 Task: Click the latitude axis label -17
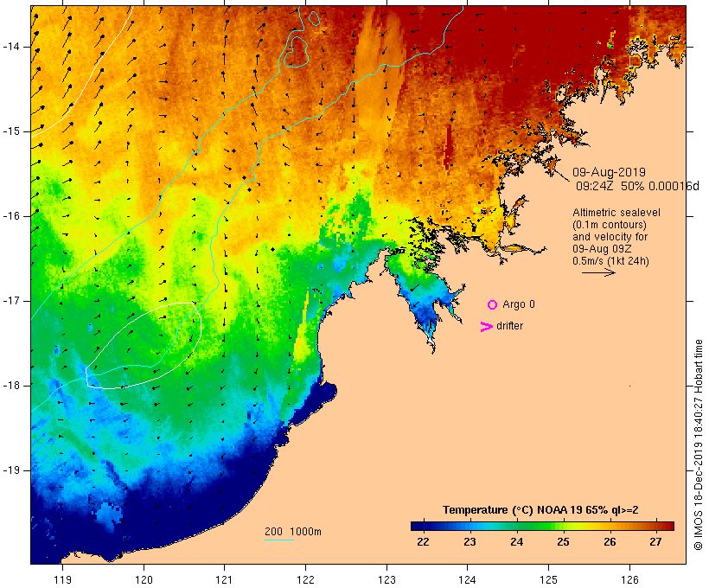coord(10,301)
